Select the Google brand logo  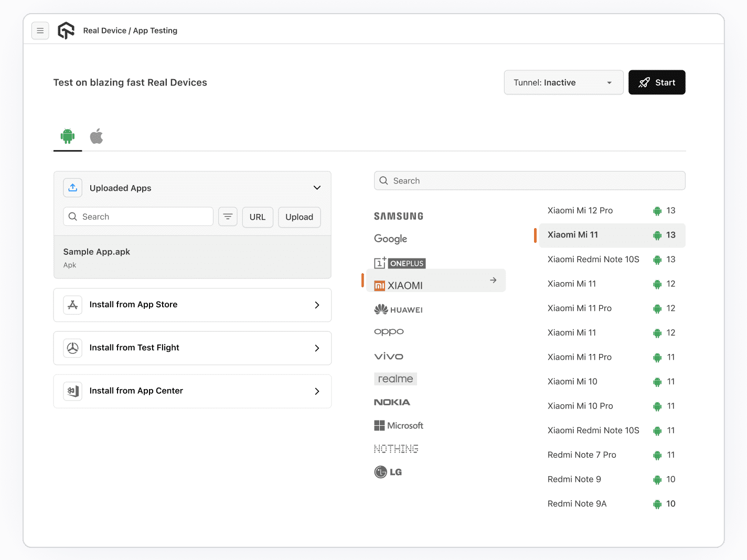[391, 239]
